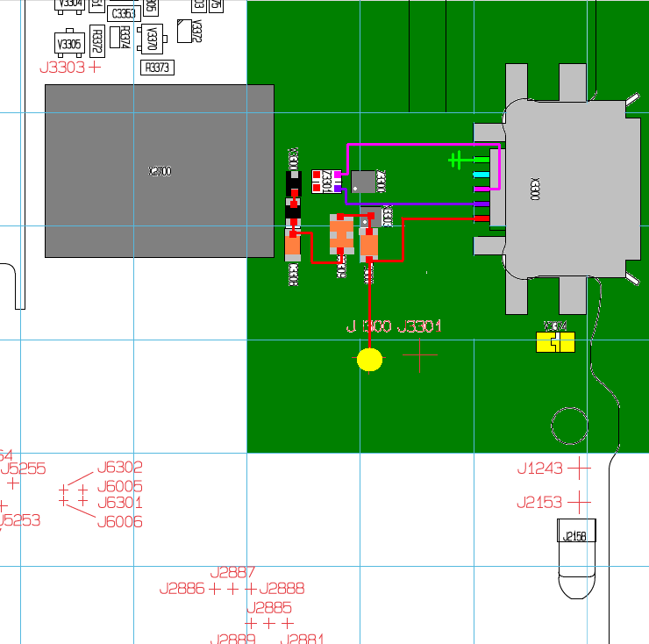Click the J3303 test point cross
Image resolution: width=649 pixels, height=644 pixels.
(x=95, y=67)
